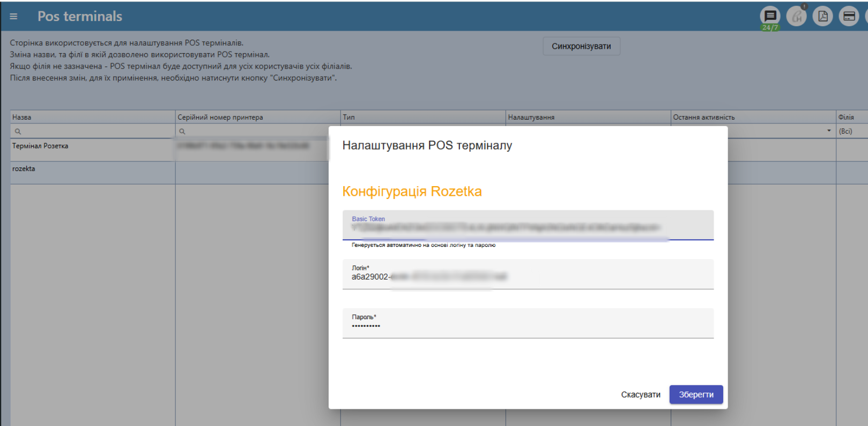Click into the Пароль input field
Image resolution: width=868 pixels, height=426 pixels.
tap(528, 323)
